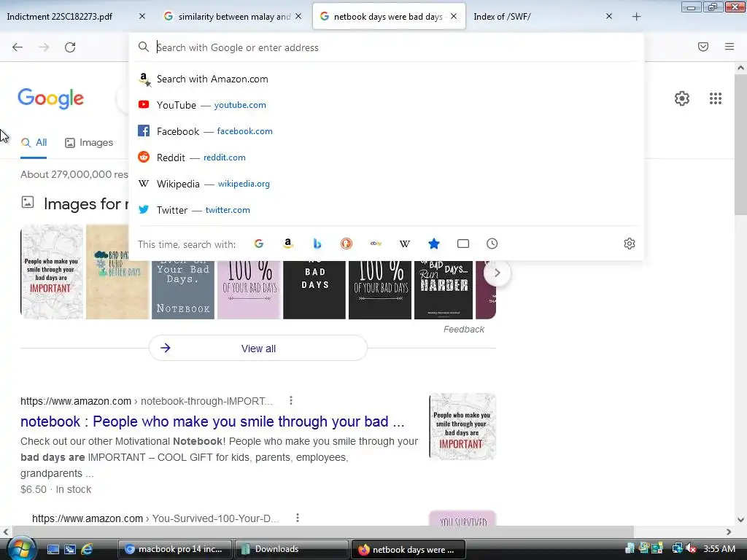The width and height of the screenshot is (747, 560).
Task: Click the 3:55 AM clock
Action: (719, 549)
